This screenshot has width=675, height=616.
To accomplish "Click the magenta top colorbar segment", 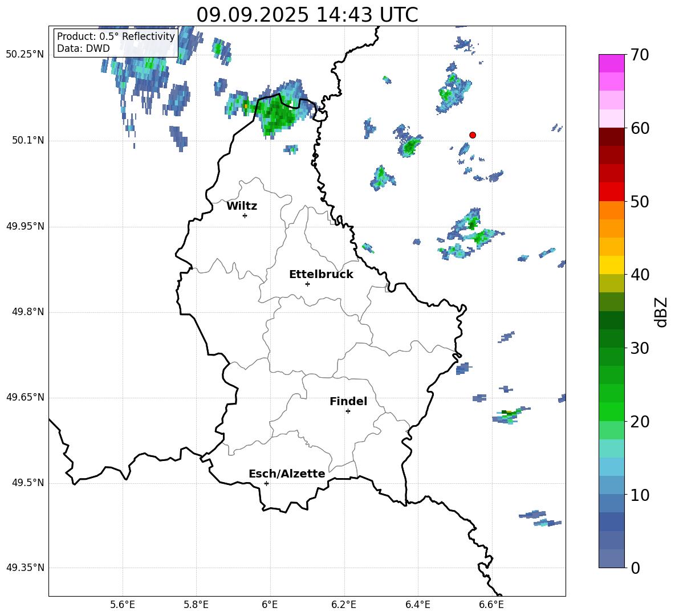I will point(611,63).
